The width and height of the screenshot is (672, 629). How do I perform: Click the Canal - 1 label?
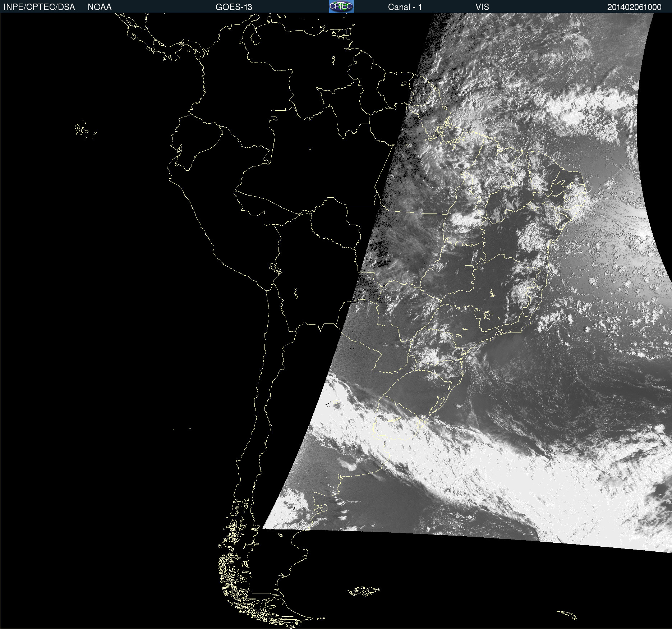click(x=405, y=7)
